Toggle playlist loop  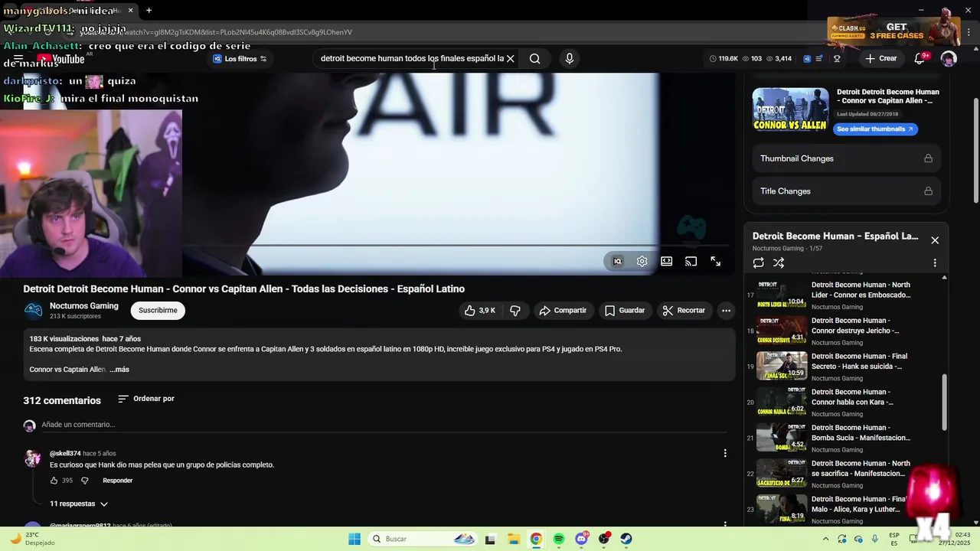click(x=759, y=263)
